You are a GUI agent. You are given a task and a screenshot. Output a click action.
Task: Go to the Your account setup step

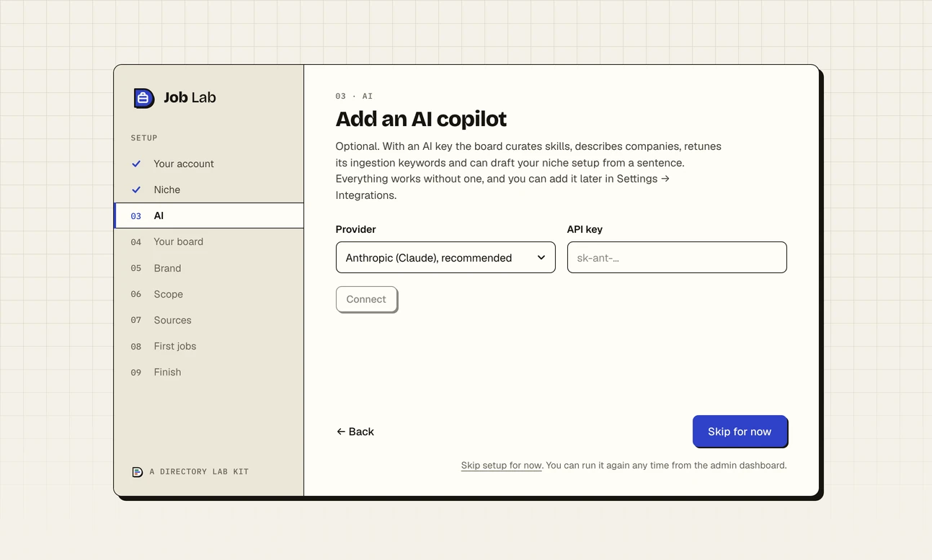209,164
